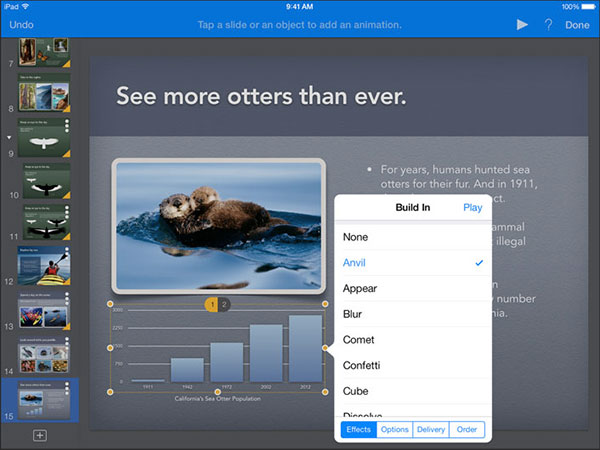Choose the Appear effect

pos(413,289)
